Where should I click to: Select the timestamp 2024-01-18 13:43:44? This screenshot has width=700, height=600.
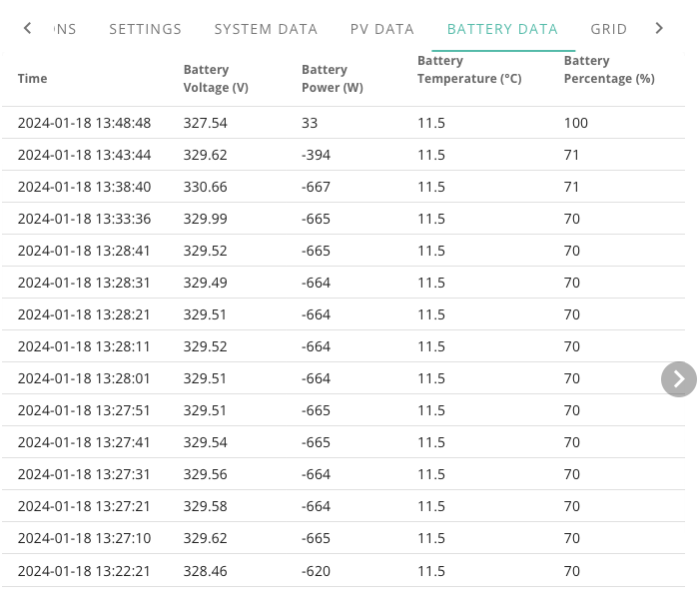click(x=84, y=155)
